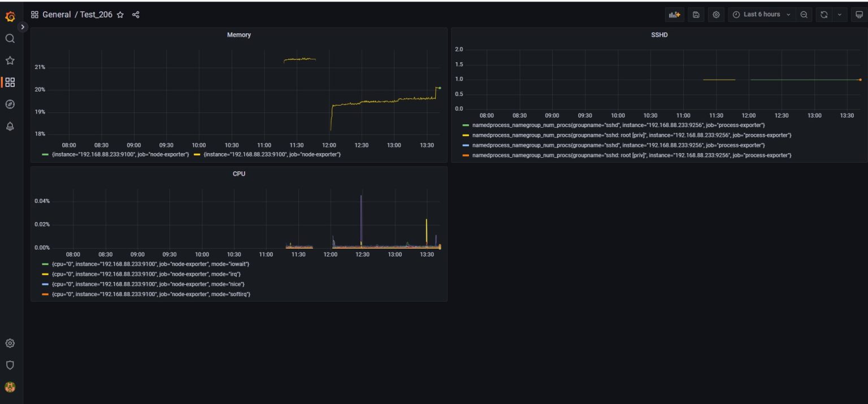Expand the navigation sidebar
This screenshot has height=404, width=868.
click(x=23, y=27)
